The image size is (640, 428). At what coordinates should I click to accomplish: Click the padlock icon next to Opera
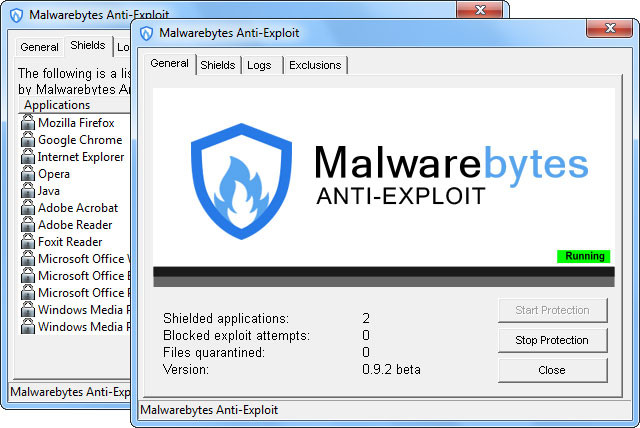pos(28,174)
